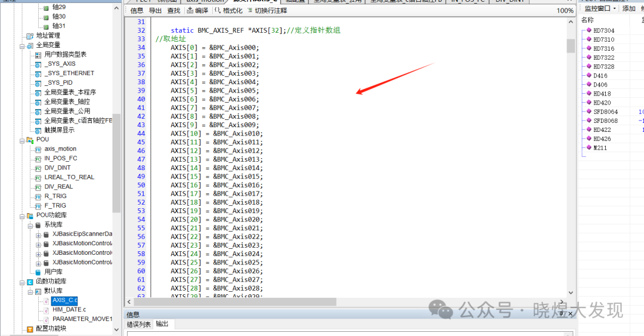Open the HIM_DATE.c file icon
The width and height of the screenshot is (644, 336).
46,310
